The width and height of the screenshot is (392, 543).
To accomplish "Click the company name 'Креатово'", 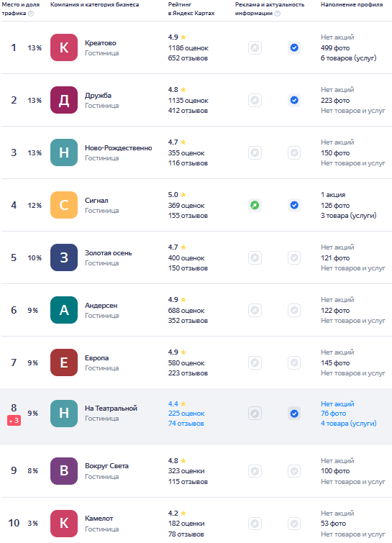I will pos(101,43).
